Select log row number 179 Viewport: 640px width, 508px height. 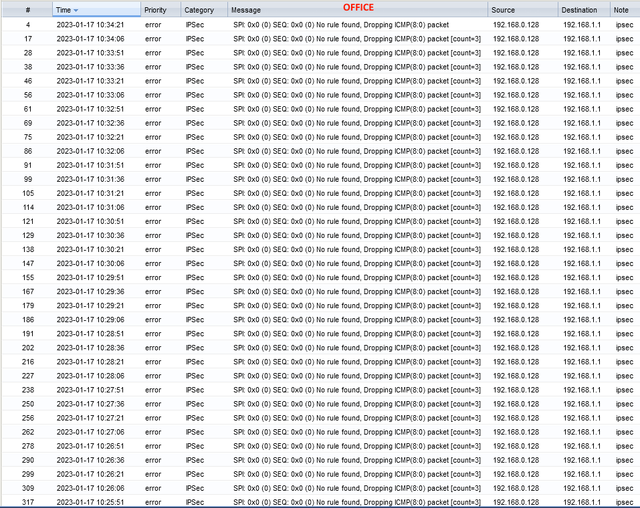(x=28, y=306)
